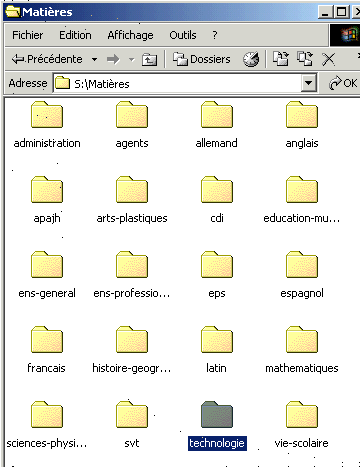Screen dimensions: 360x467
Task: Choose the highlighted technologie folder icon
Action: tap(217, 415)
